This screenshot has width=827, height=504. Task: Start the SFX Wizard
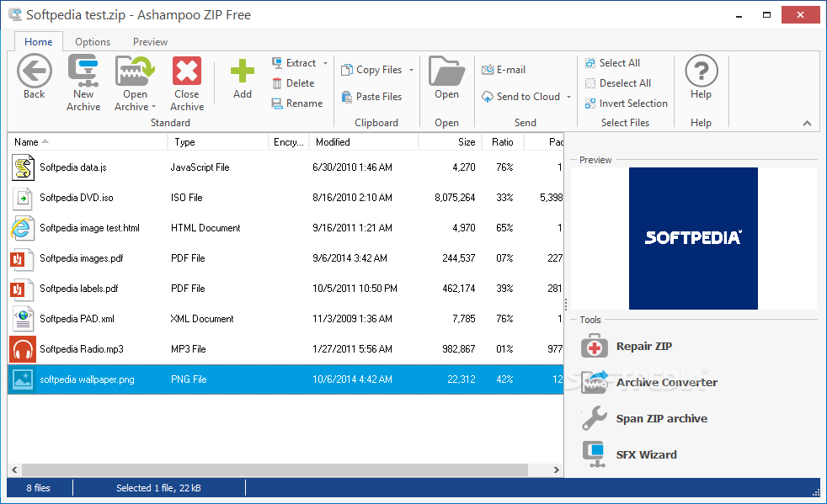(629, 454)
